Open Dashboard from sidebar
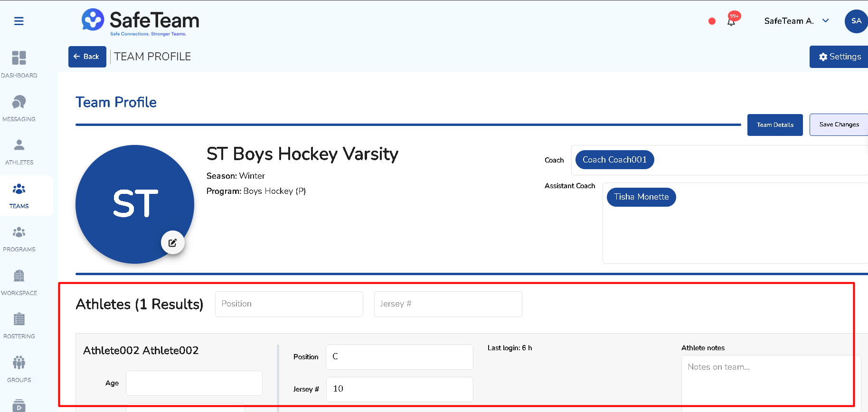Viewport: 868px width, 412px height. 19,64
